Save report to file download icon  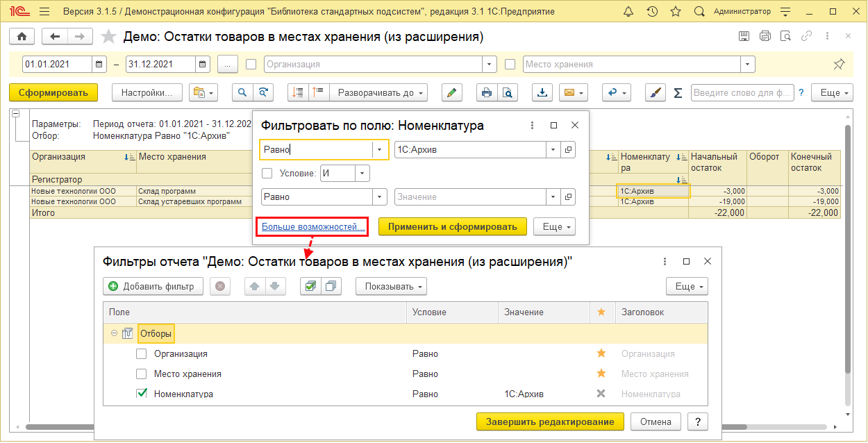[543, 92]
